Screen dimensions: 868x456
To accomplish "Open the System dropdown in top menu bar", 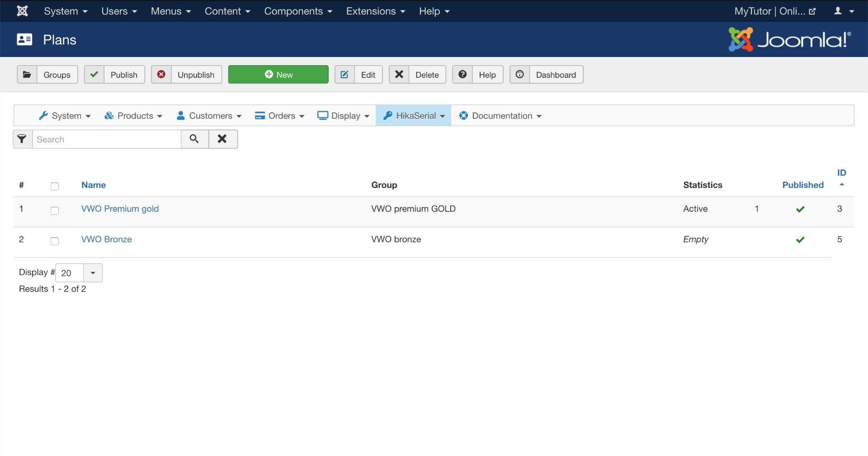I will pyautogui.click(x=66, y=11).
